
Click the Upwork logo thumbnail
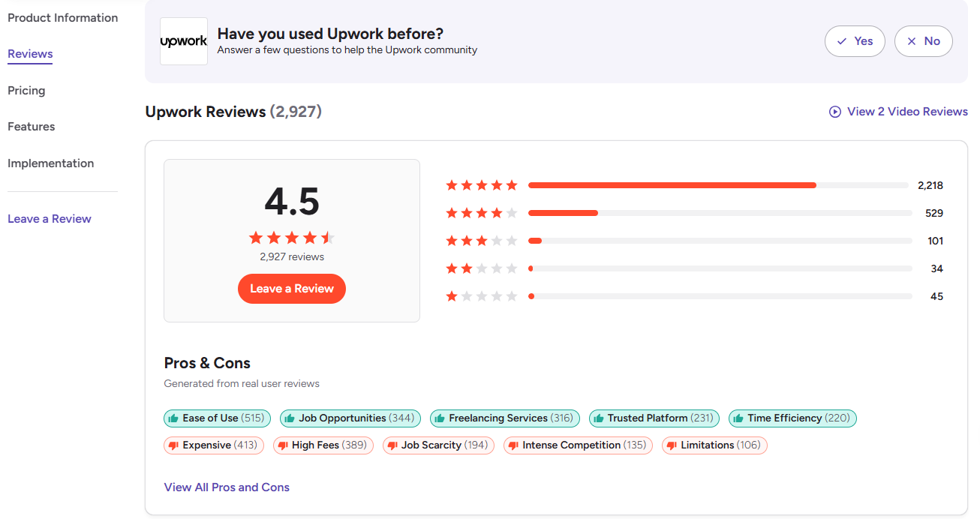click(184, 41)
